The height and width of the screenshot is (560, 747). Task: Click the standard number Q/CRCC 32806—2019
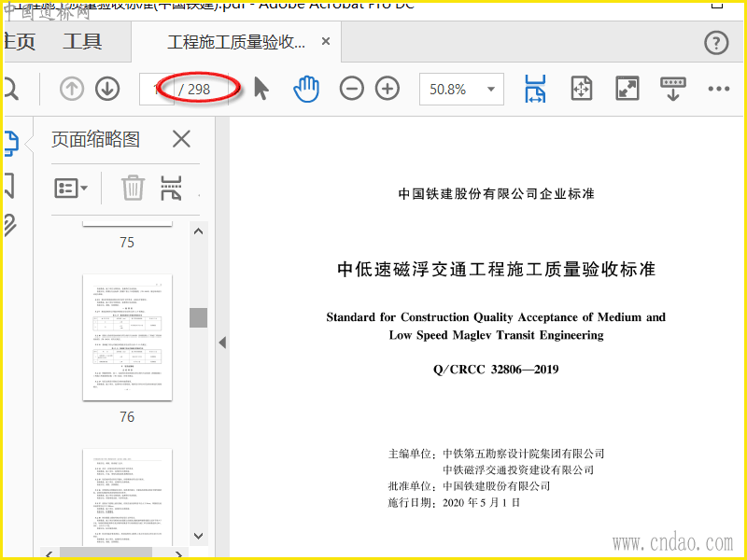click(496, 370)
